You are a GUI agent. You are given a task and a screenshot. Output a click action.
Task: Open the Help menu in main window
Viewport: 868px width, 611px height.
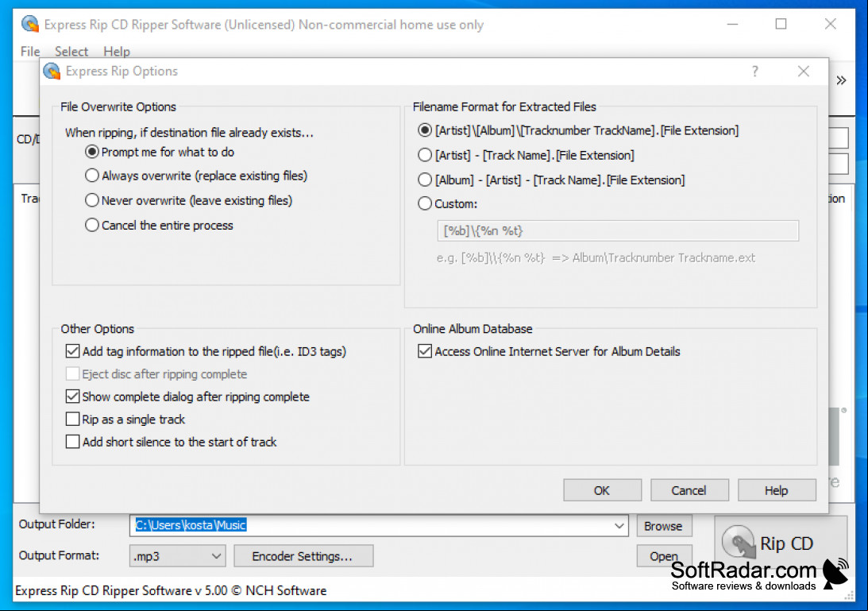pos(117,52)
